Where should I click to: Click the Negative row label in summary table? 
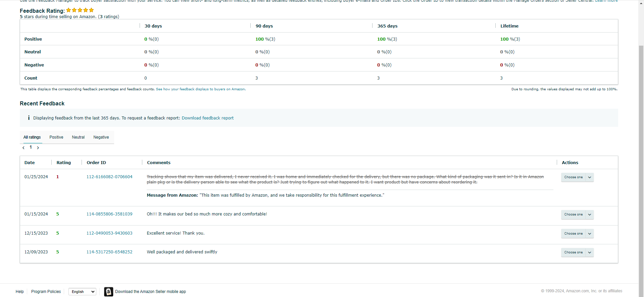pos(34,65)
